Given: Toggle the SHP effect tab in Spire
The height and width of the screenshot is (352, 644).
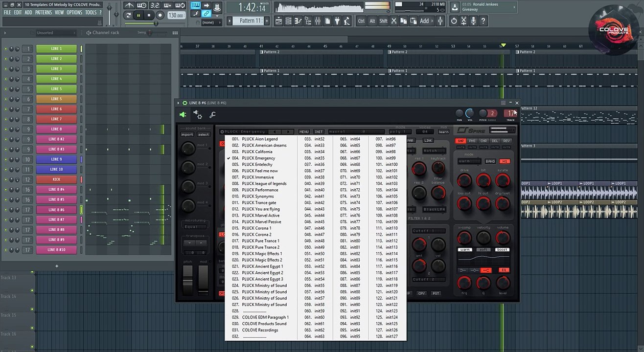Looking at the screenshot, I should [x=460, y=141].
